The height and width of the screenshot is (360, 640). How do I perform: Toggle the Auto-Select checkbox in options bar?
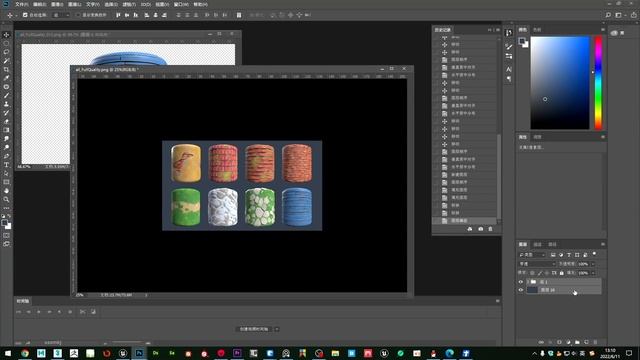pyautogui.click(x=25, y=15)
